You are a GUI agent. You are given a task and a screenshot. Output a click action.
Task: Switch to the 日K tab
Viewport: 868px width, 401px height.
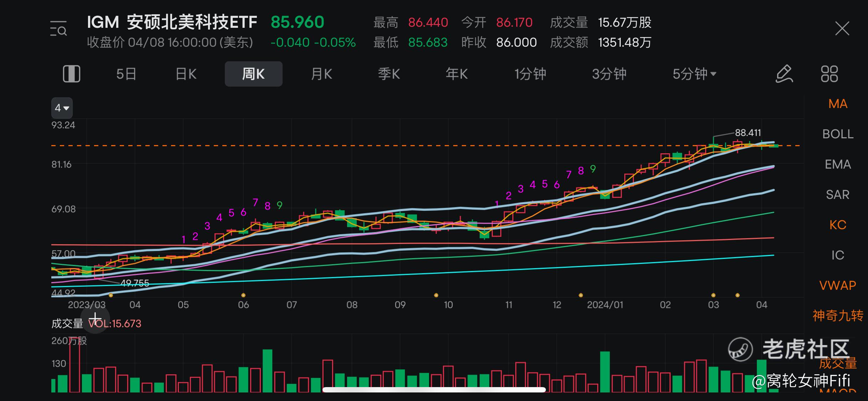pyautogui.click(x=186, y=74)
